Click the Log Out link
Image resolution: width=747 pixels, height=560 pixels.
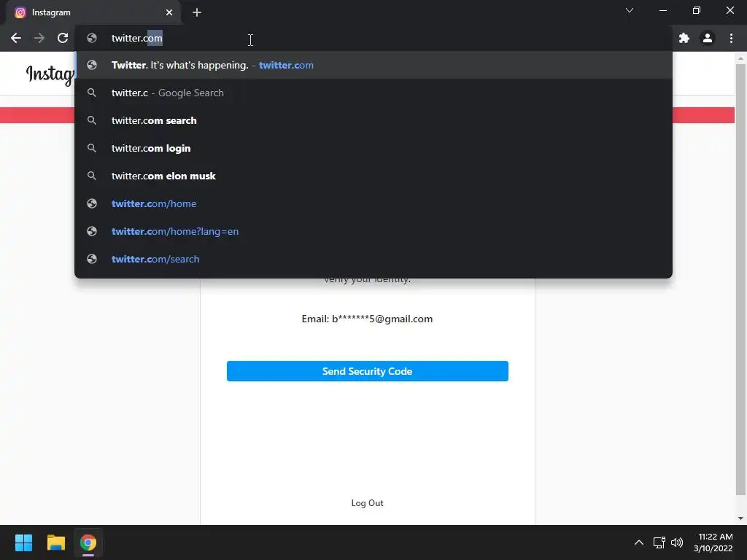368,503
